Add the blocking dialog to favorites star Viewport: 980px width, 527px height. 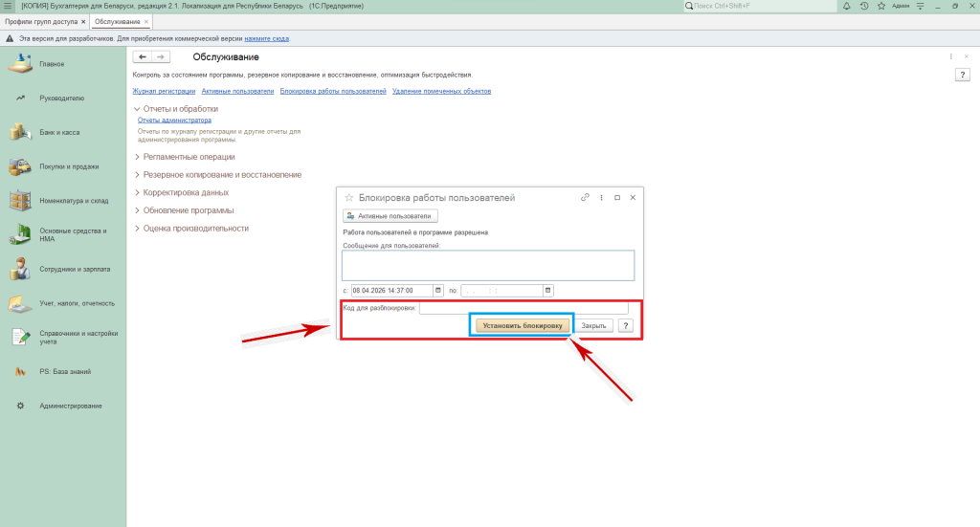click(348, 197)
